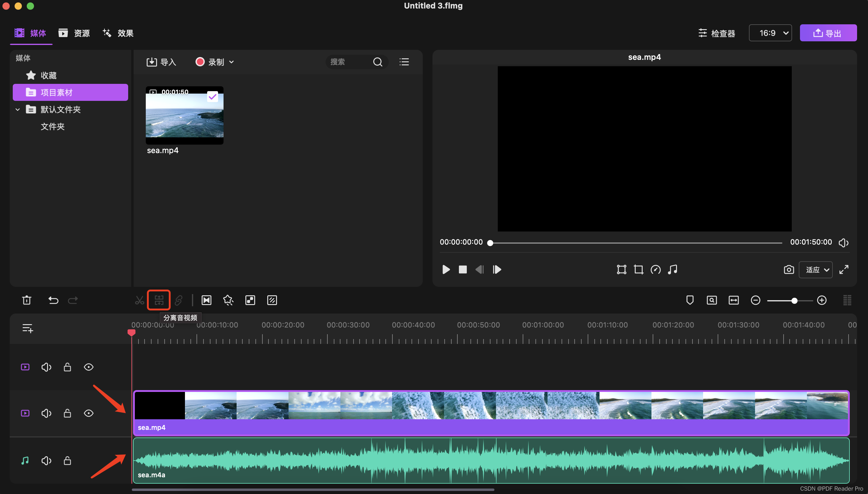The width and height of the screenshot is (868, 494).
Task: Open the 适应 preview fit dropdown
Action: 816,270
